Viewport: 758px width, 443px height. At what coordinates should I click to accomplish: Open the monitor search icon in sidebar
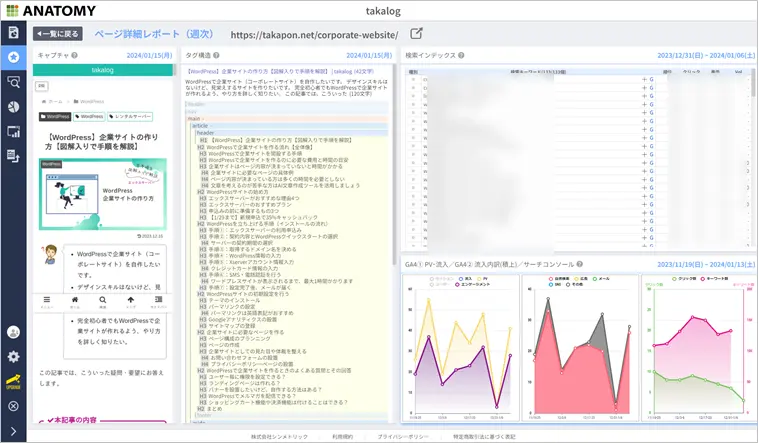14,82
